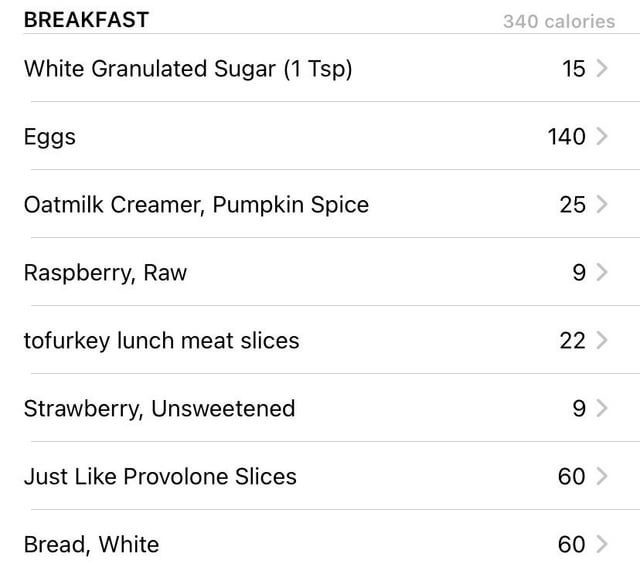Select the Raspberry, Raw entry
The width and height of the screenshot is (640, 567).
pyautogui.click(x=320, y=272)
